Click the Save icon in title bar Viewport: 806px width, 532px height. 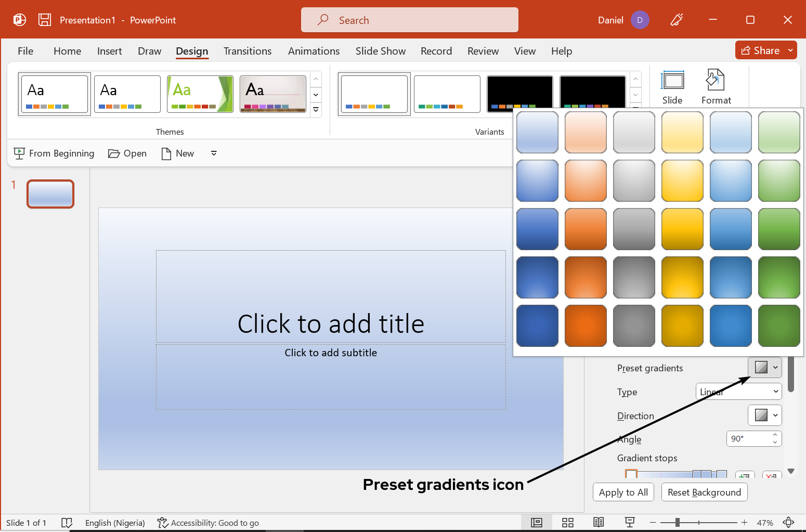click(x=45, y=20)
